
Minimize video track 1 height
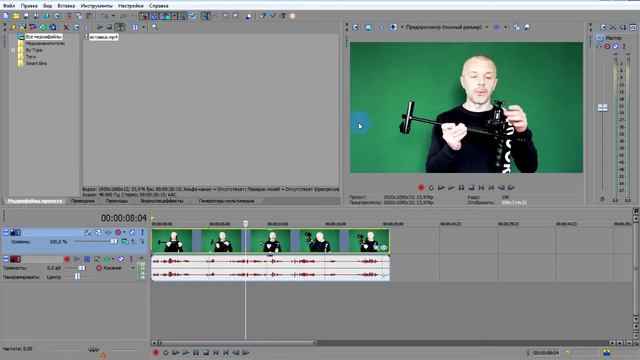point(6,232)
